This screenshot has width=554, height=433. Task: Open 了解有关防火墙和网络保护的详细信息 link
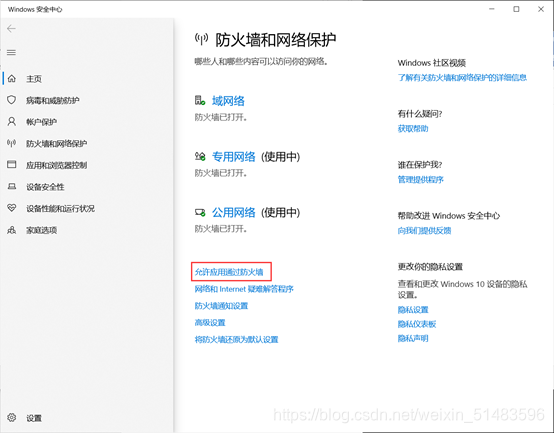(462, 77)
